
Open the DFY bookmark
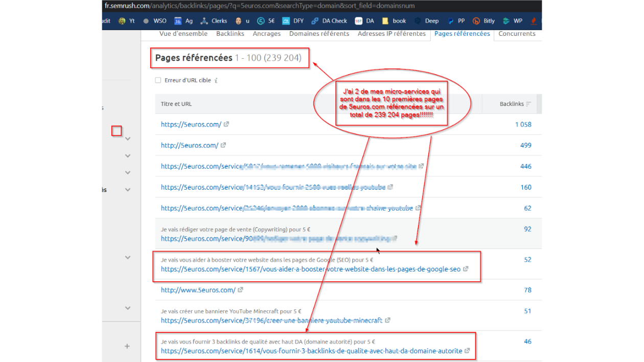pos(292,21)
